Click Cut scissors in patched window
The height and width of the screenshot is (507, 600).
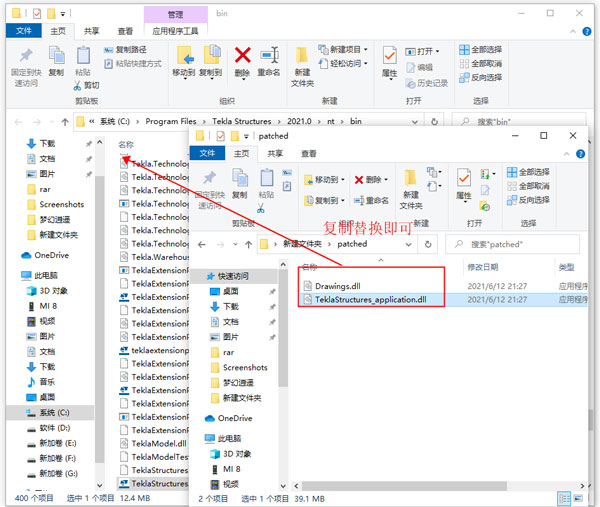261,209
